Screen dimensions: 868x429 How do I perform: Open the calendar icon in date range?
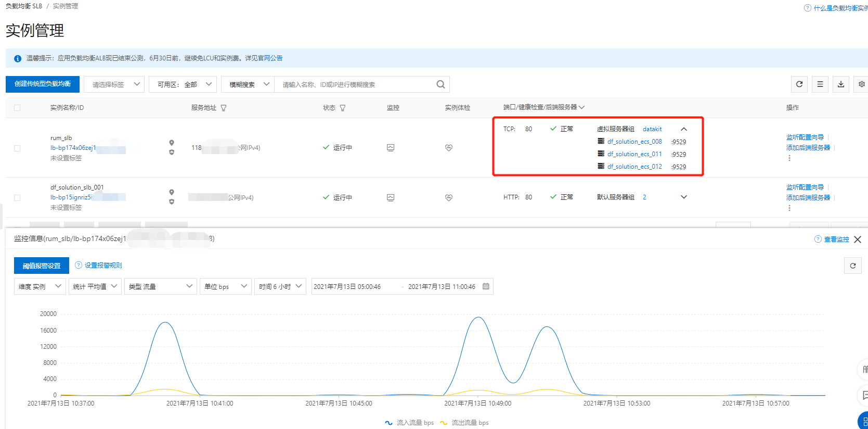pos(486,286)
